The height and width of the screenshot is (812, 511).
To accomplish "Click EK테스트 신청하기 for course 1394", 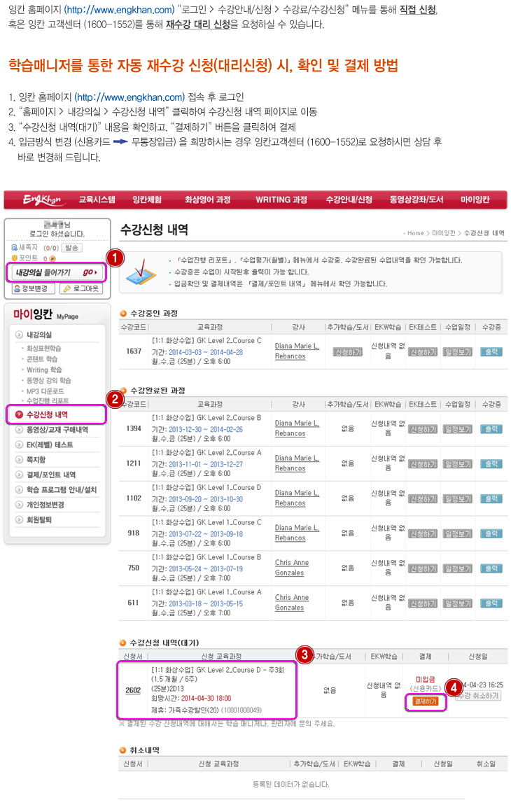I will pos(423,429).
